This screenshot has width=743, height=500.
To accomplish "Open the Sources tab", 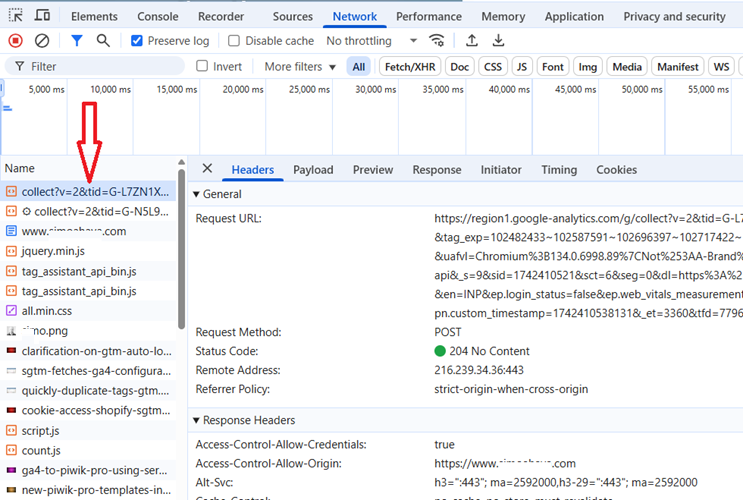I will (x=292, y=17).
